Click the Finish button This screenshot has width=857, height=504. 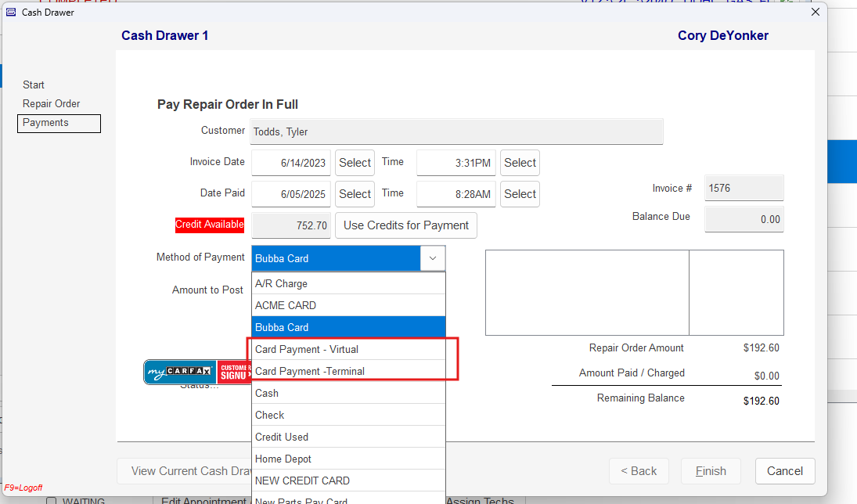(711, 471)
